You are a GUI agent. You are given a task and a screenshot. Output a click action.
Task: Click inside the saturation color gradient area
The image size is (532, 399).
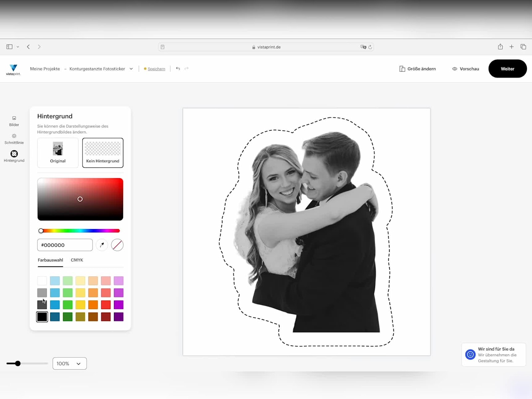point(80,199)
